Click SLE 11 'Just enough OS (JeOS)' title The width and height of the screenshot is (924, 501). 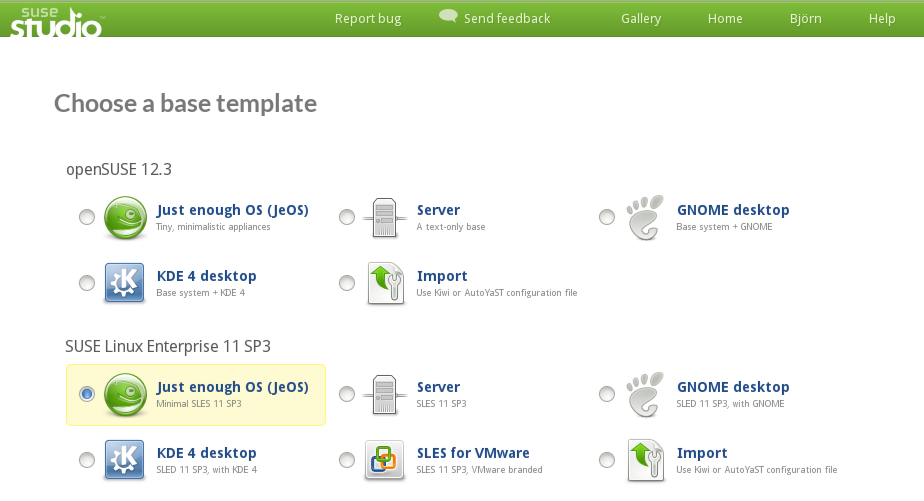point(232,387)
